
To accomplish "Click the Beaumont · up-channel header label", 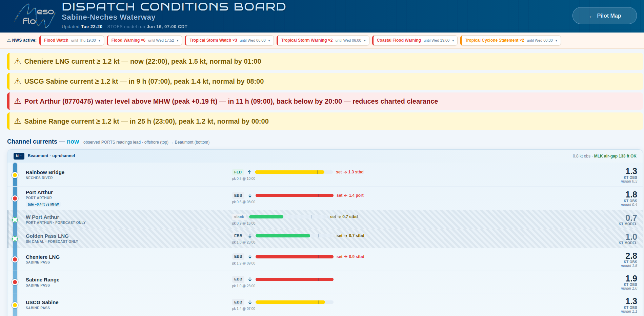I will pyautogui.click(x=51, y=156).
